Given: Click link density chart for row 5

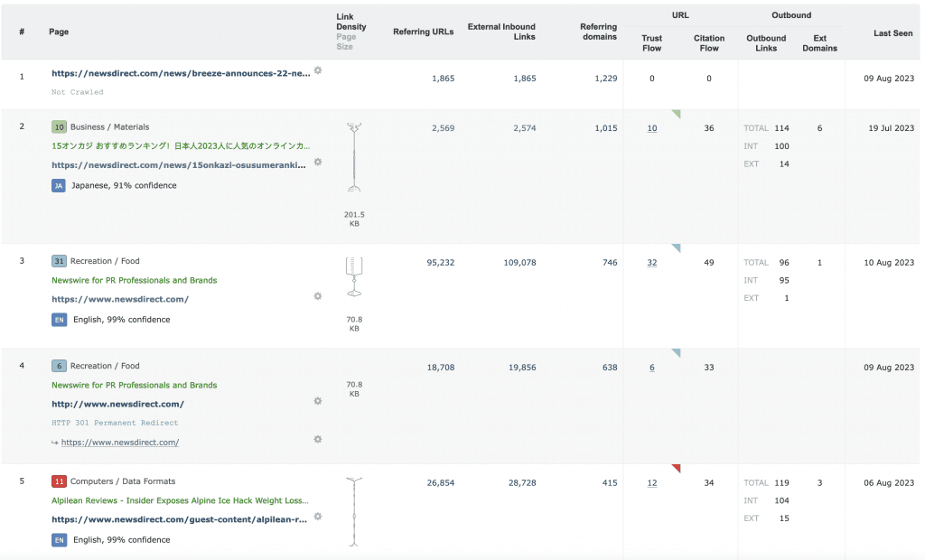Looking at the screenshot, I should (354, 512).
